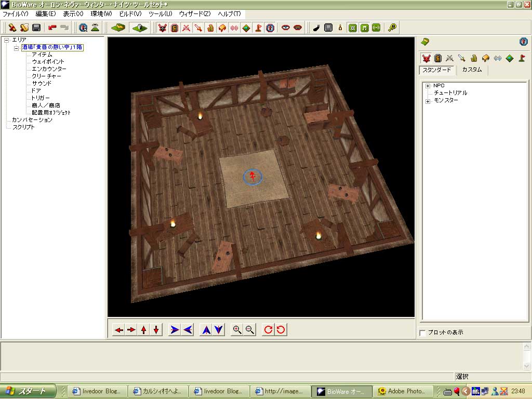Viewport: 532px width, 399px height.
Task: Click creature demon-head icon in main toolbar
Action: click(x=163, y=28)
